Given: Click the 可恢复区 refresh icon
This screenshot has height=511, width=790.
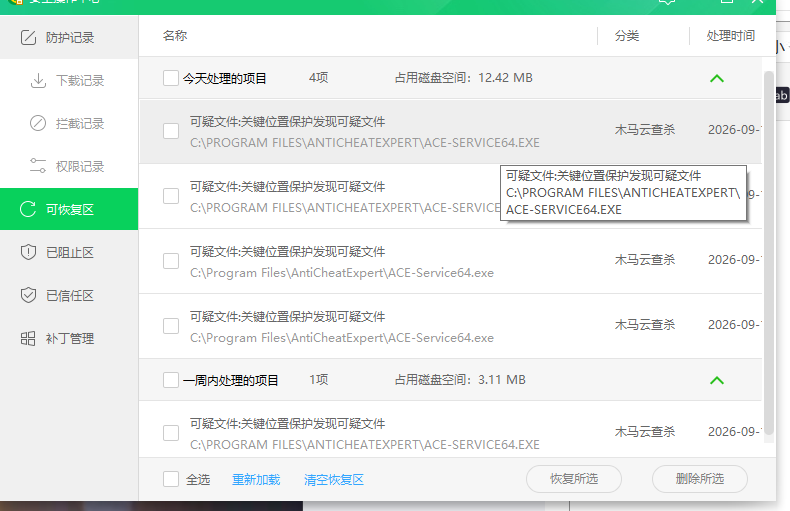Looking at the screenshot, I should pyautogui.click(x=28, y=209).
